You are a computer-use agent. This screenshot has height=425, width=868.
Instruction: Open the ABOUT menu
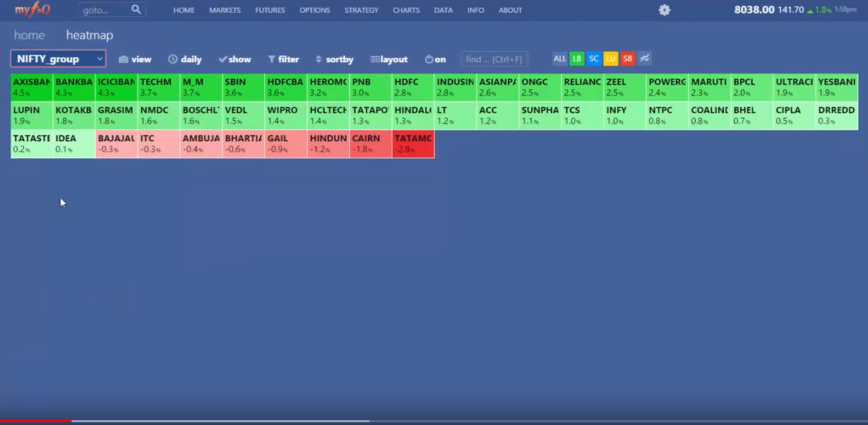(x=511, y=10)
